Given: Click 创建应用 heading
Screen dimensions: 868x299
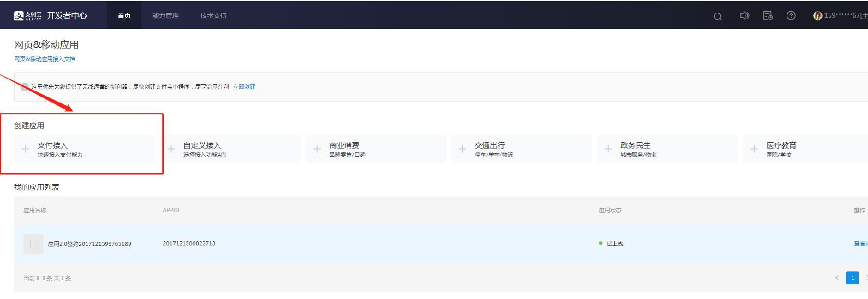Looking at the screenshot, I should 29,126.
